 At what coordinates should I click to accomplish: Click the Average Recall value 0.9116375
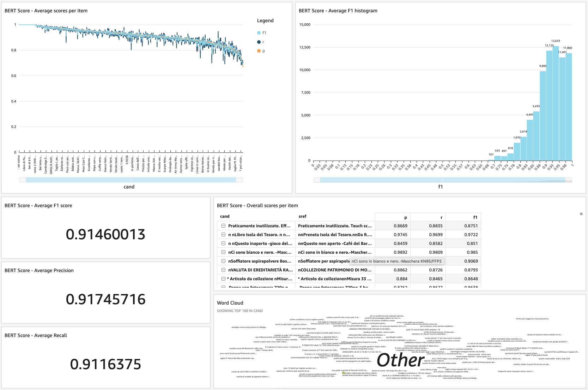click(105, 364)
